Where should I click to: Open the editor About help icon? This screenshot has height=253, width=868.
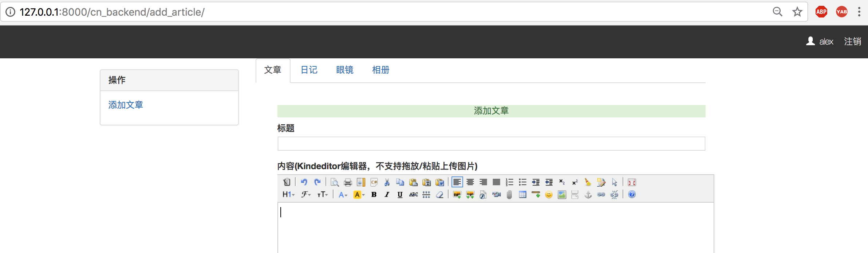tap(632, 194)
